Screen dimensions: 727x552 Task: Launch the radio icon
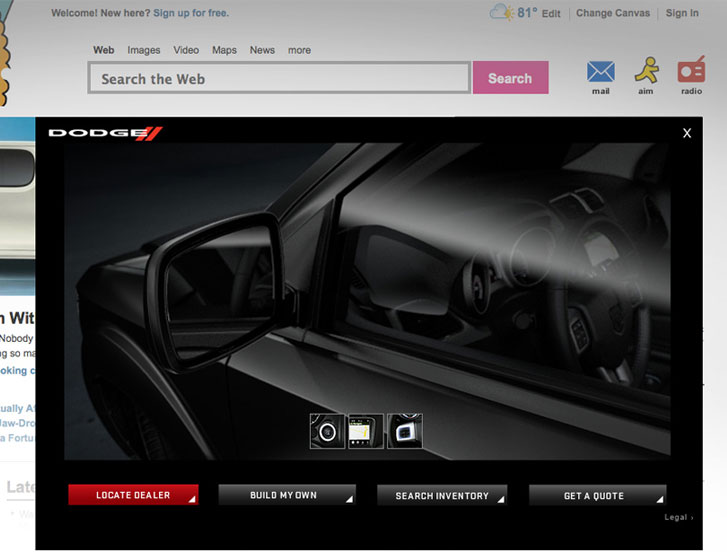coord(691,71)
